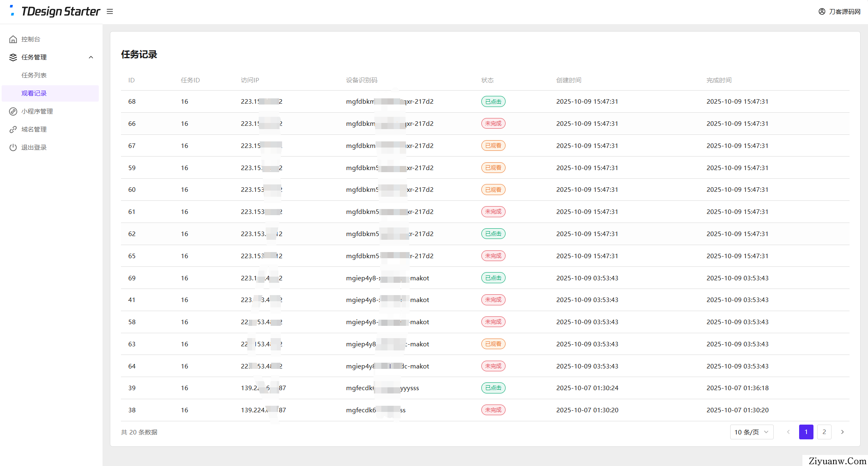Click 已点击 status tag in row 68

tap(493, 102)
